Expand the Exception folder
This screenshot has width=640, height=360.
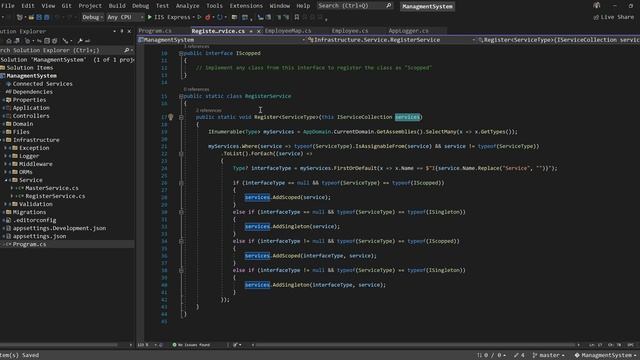tap(6, 148)
